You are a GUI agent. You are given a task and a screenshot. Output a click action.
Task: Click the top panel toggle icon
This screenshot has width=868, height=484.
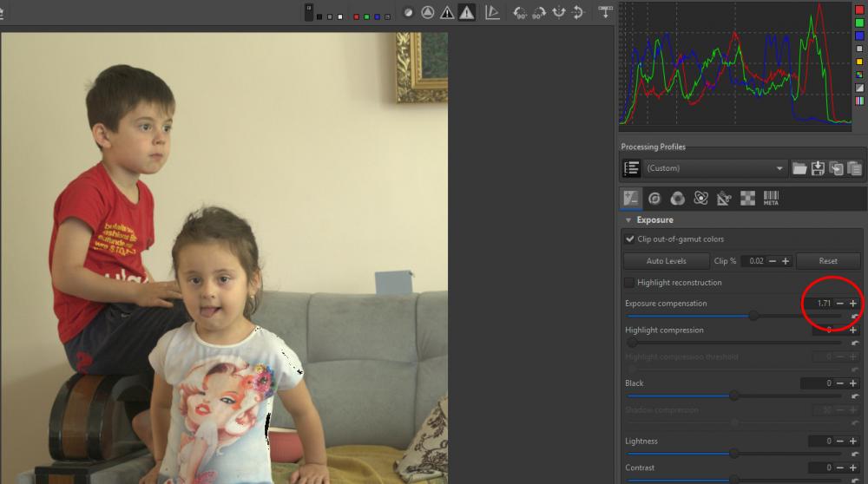click(606, 11)
